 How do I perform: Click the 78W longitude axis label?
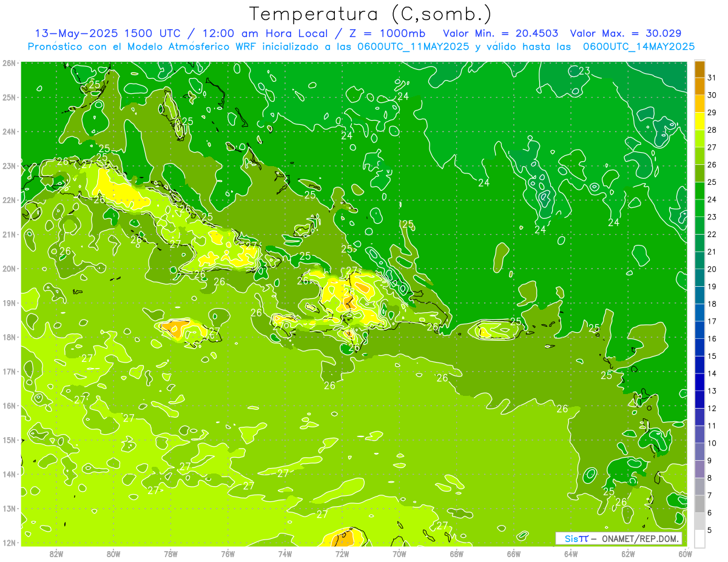coord(170,554)
